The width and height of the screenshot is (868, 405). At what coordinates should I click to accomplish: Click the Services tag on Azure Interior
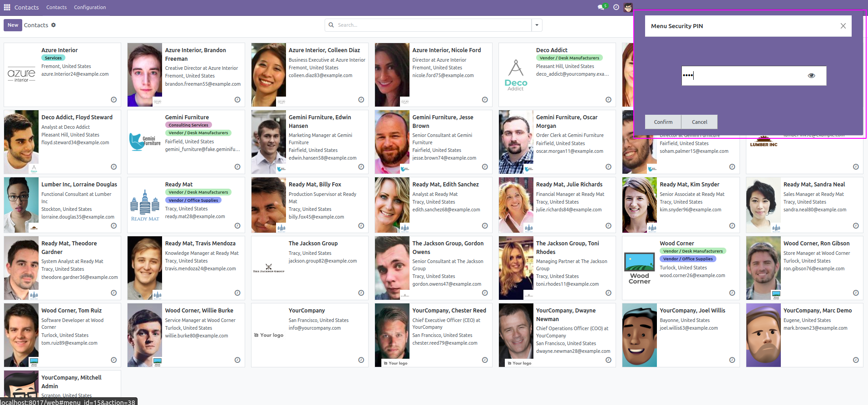click(x=53, y=58)
